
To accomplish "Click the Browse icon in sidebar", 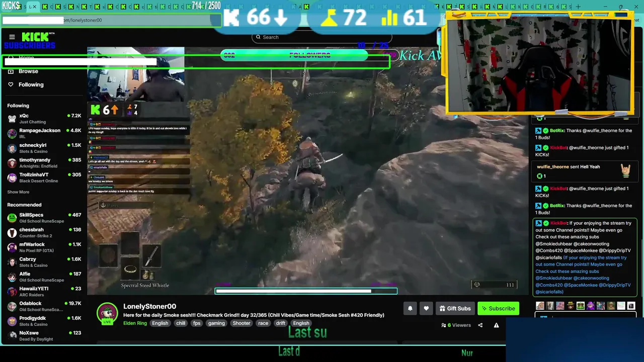I will tap(11, 71).
